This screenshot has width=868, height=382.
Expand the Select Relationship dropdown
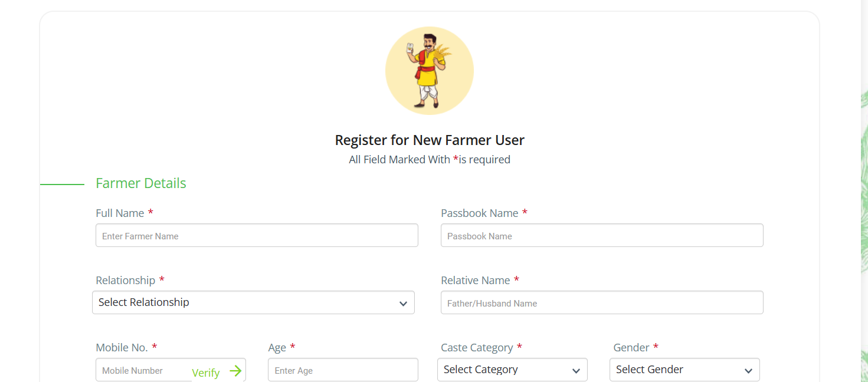[253, 302]
